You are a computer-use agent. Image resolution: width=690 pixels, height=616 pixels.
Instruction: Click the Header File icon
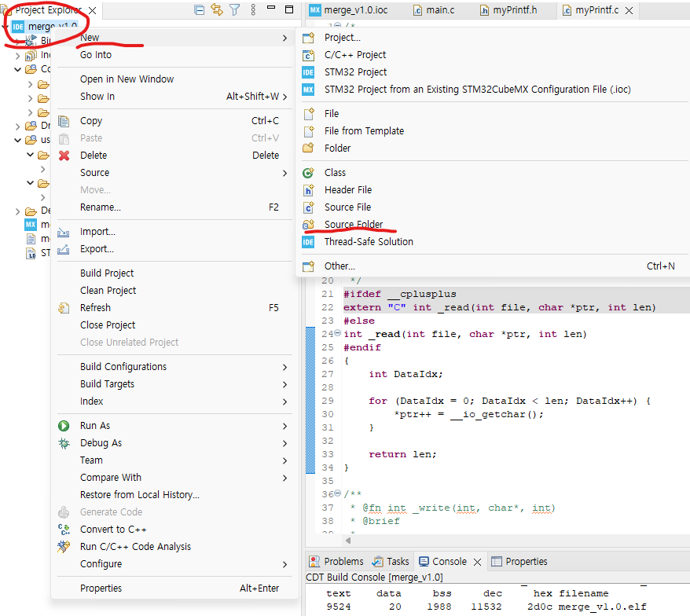pos(309,190)
